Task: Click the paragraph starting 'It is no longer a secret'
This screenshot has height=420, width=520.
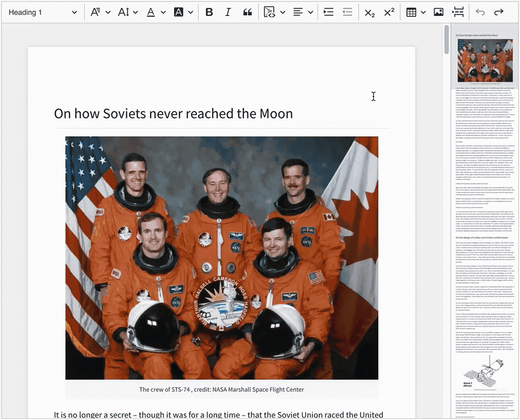Action: 218,415
